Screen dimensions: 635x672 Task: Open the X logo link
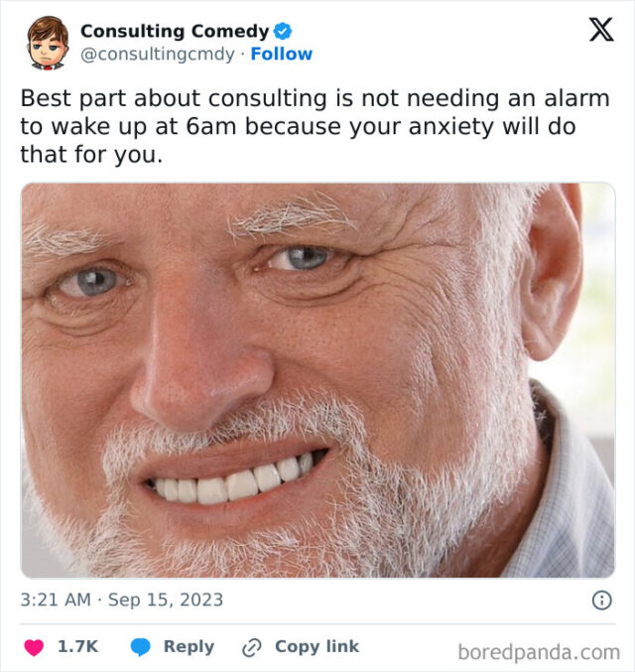pos(600,30)
